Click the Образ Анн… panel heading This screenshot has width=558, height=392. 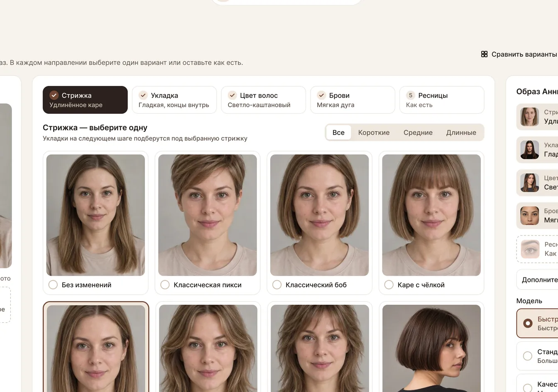pyautogui.click(x=537, y=91)
